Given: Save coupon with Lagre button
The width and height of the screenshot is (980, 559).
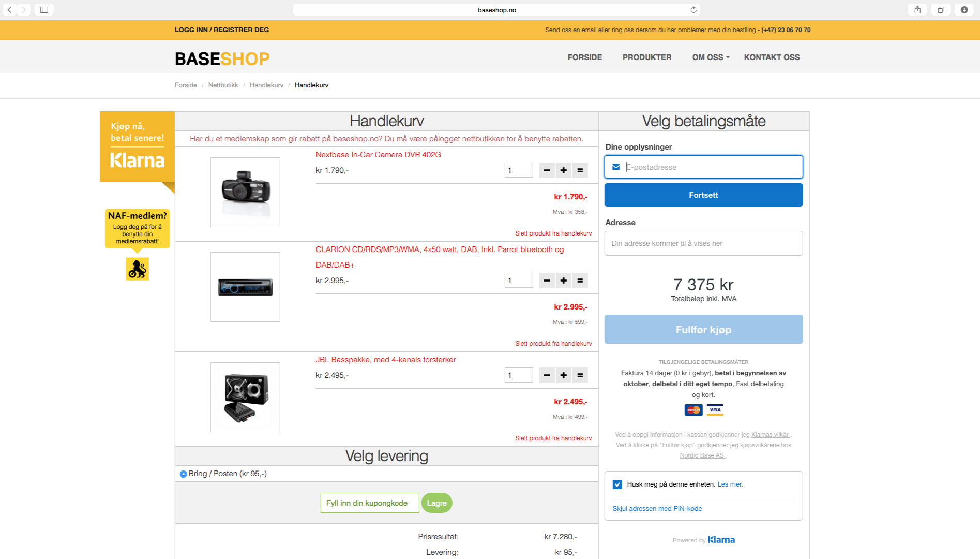Looking at the screenshot, I should pos(436,503).
